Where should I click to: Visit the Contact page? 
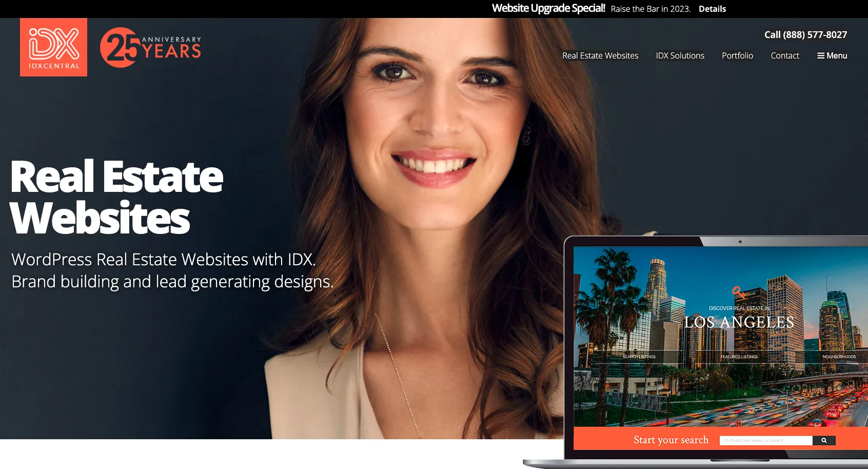click(x=785, y=55)
